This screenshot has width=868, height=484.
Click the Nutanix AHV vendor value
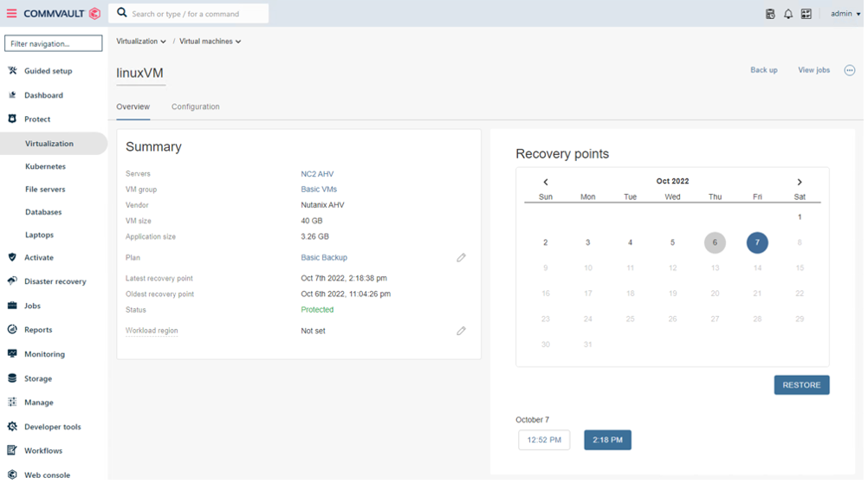click(323, 205)
